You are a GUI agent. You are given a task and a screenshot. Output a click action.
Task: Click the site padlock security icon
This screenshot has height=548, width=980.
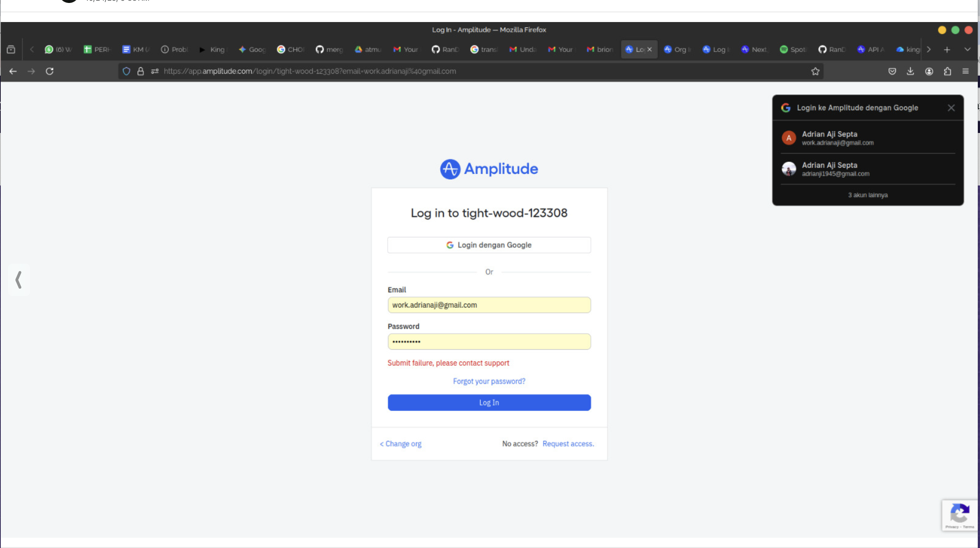tap(140, 71)
